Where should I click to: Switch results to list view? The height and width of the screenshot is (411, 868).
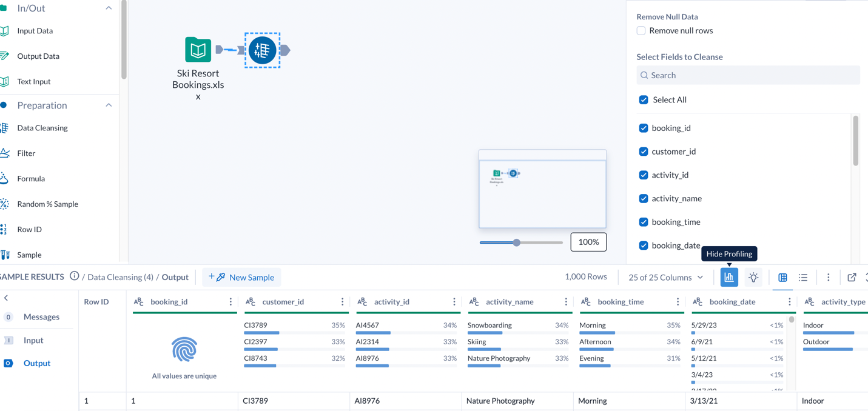803,277
